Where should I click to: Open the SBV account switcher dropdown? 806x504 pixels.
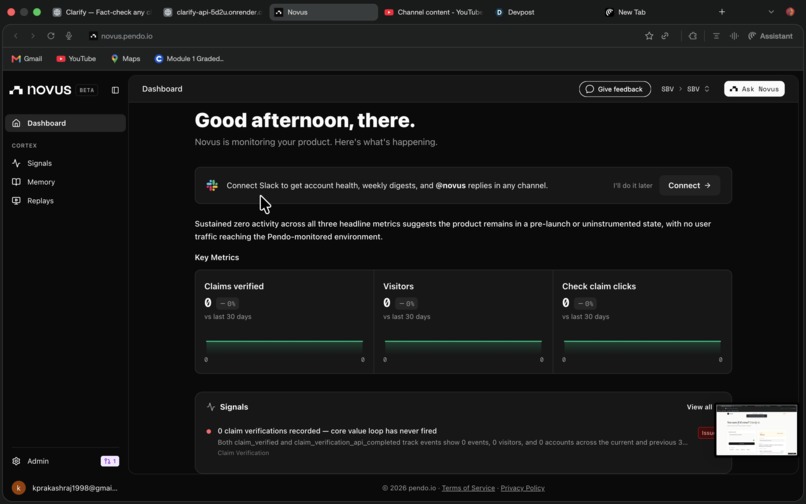[x=698, y=89]
